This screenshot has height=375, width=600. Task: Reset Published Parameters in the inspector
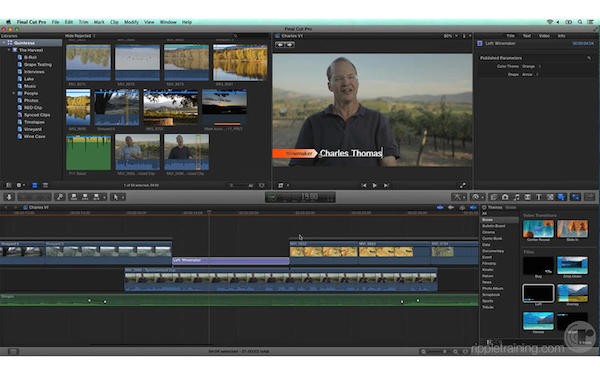(589, 58)
